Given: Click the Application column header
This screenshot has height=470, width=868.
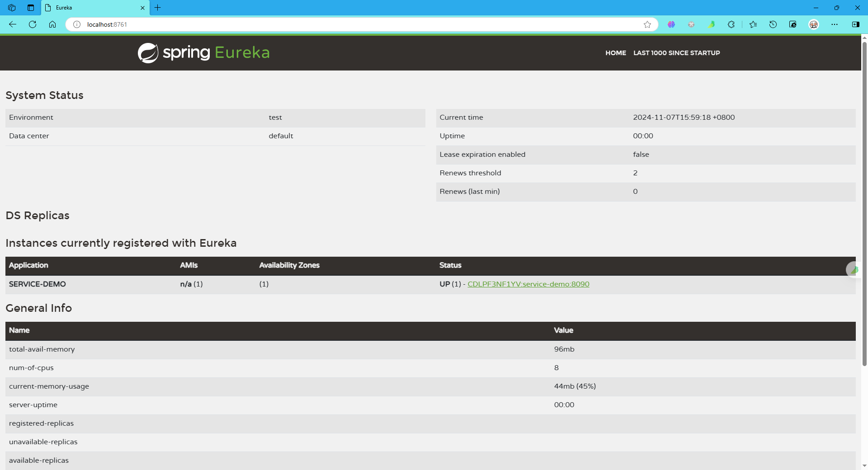Looking at the screenshot, I should click(x=28, y=265).
